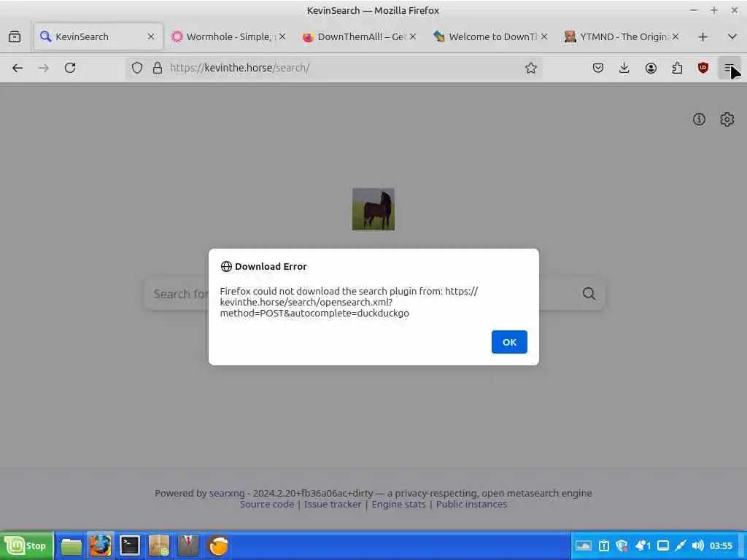Save page to Pocket icon
The height and width of the screenshot is (560, 747).
598,68
